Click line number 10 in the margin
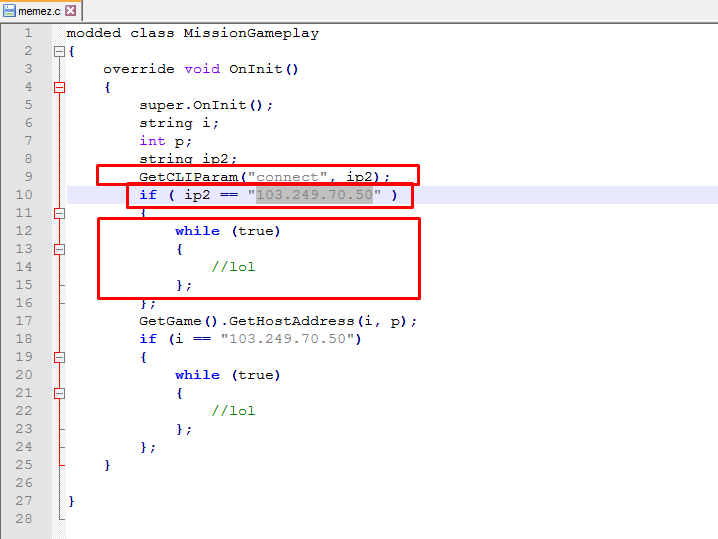The image size is (718, 539). (24, 195)
